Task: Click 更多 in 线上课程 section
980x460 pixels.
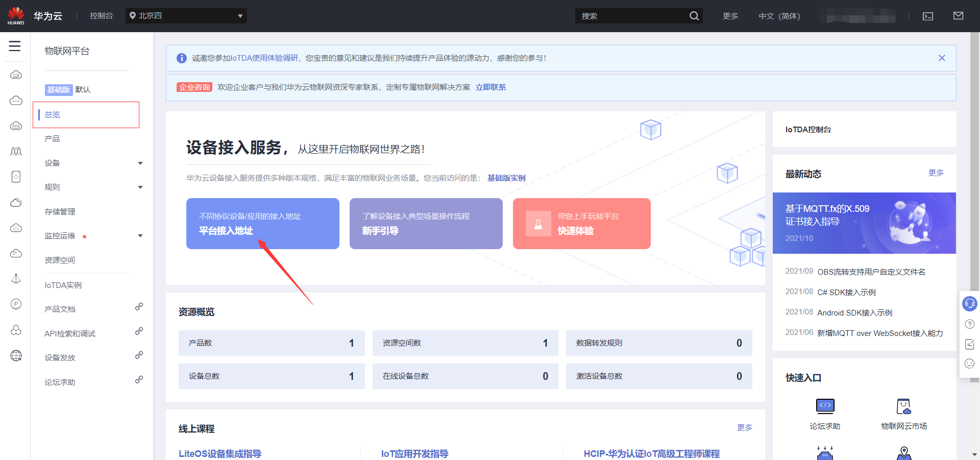Action: coord(745,428)
